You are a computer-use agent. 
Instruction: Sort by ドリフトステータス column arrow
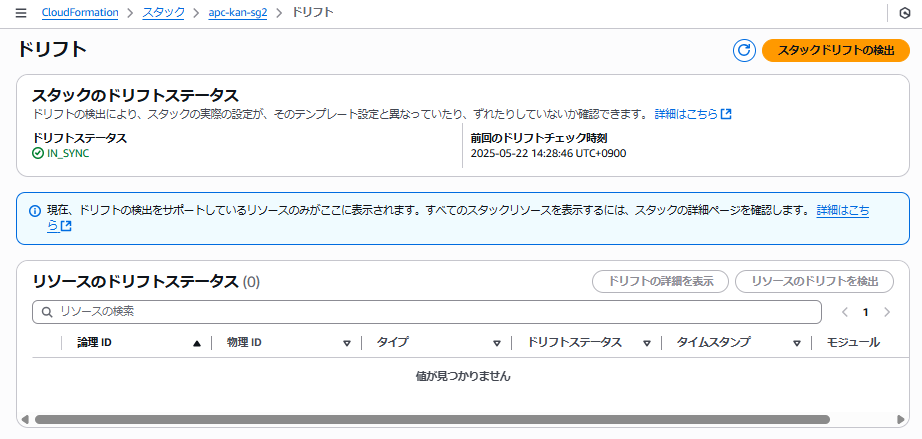(647, 343)
